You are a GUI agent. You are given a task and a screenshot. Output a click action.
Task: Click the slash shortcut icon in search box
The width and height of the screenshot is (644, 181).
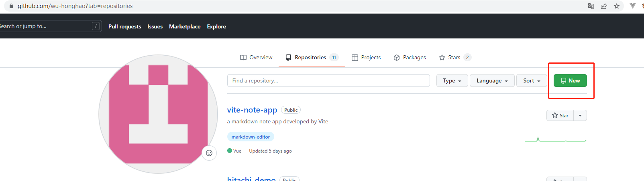[x=96, y=26]
